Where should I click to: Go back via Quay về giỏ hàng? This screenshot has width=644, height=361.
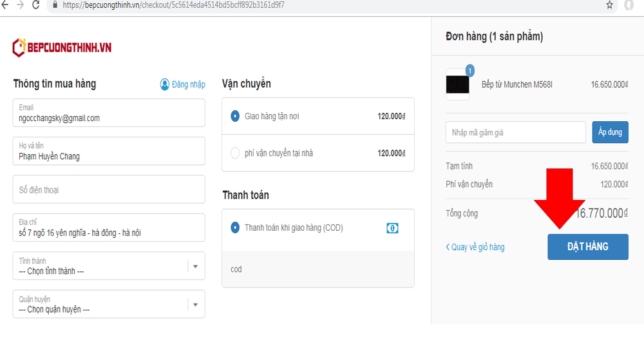coord(475,247)
